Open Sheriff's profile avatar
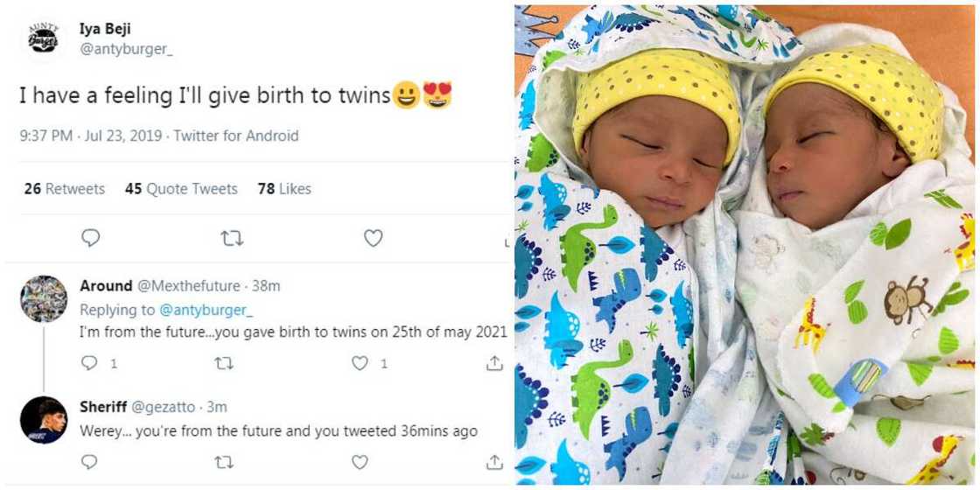 44,420
